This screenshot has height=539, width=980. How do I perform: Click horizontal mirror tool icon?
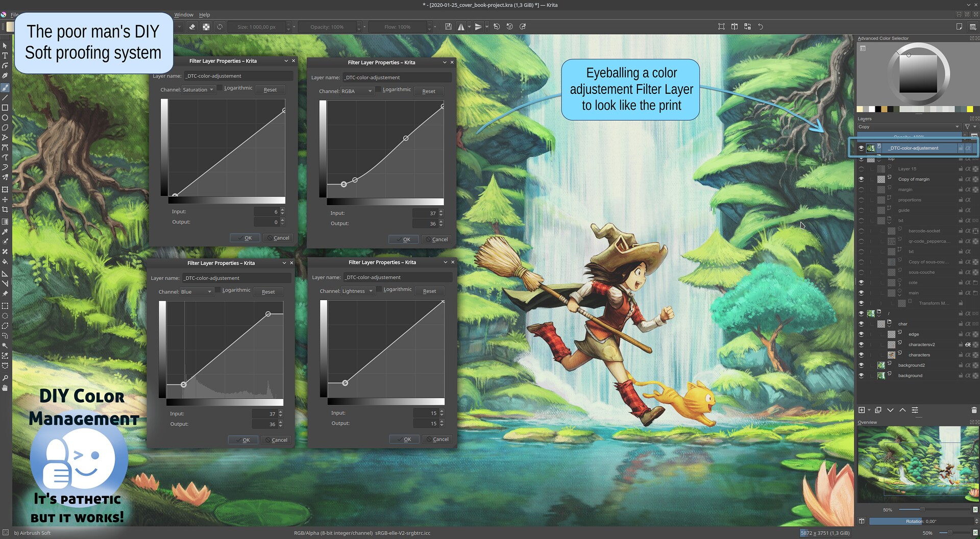[461, 27]
